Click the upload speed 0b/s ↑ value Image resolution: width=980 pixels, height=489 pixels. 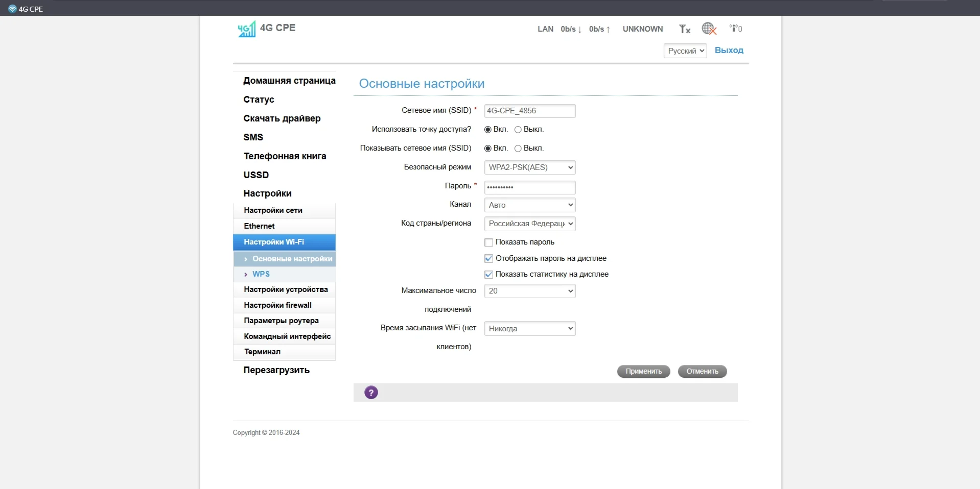point(600,29)
